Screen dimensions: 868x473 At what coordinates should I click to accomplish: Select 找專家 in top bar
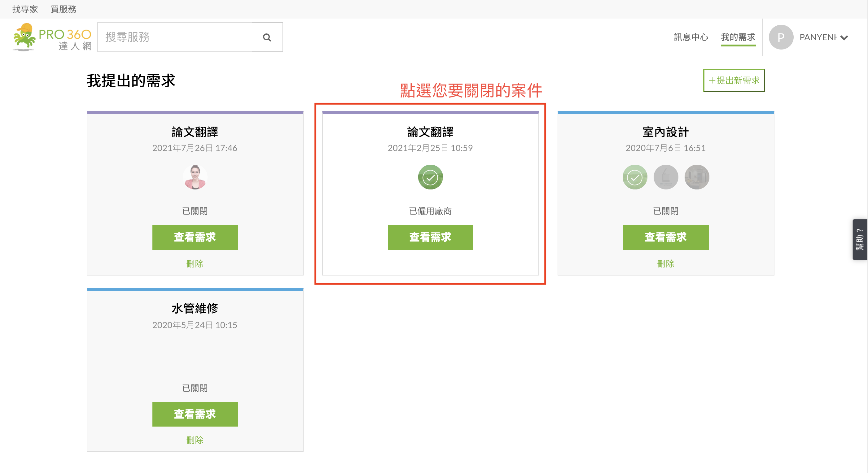(25, 9)
